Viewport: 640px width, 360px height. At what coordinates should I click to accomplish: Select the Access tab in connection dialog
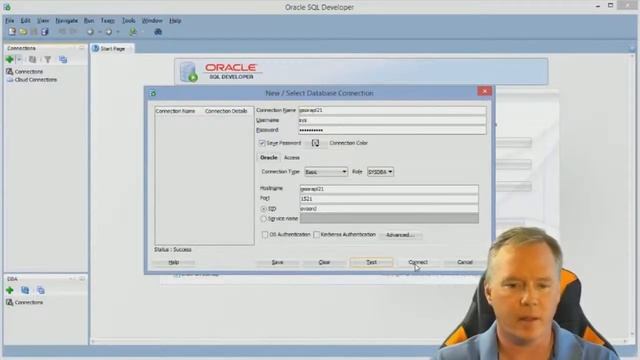[291, 158]
